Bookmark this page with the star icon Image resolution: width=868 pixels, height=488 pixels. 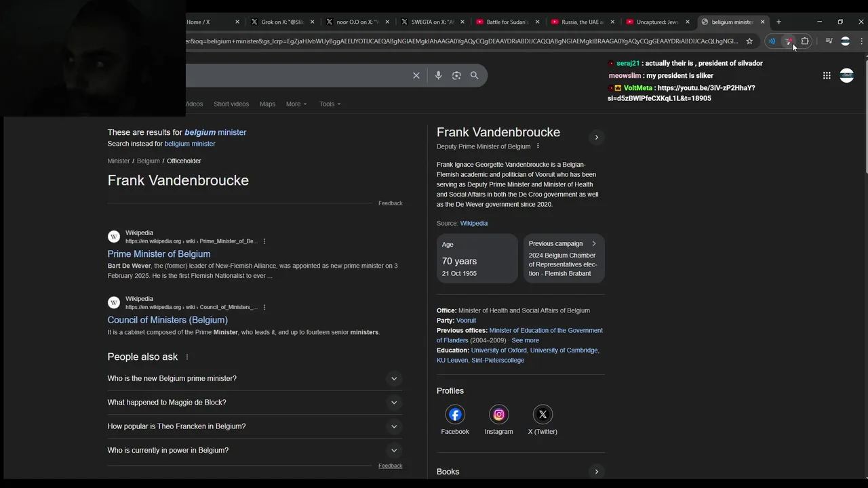click(749, 41)
